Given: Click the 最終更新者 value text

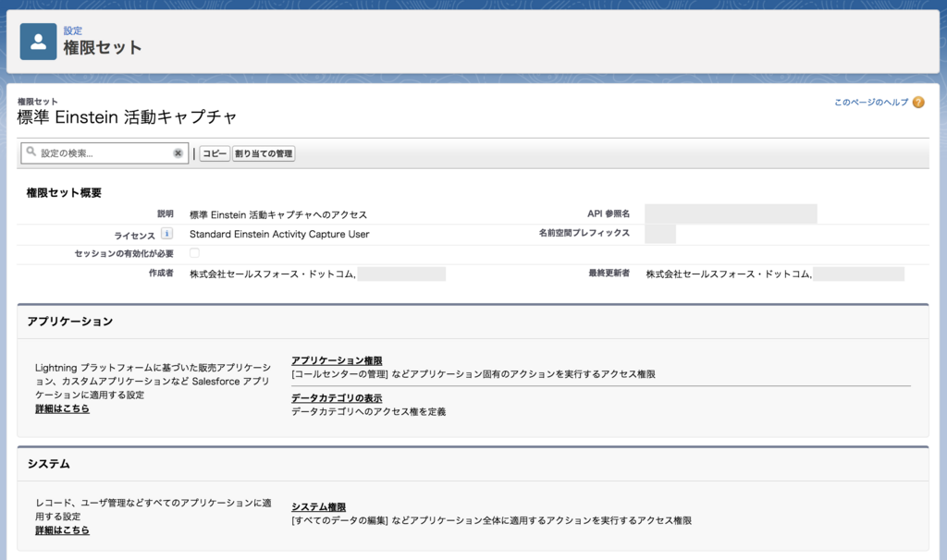Looking at the screenshot, I should (729, 274).
